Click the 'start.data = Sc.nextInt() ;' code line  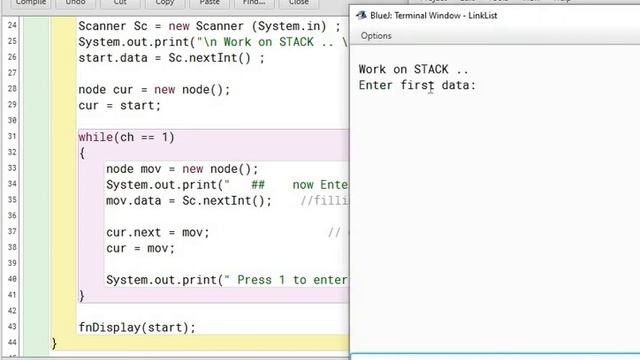171,58
